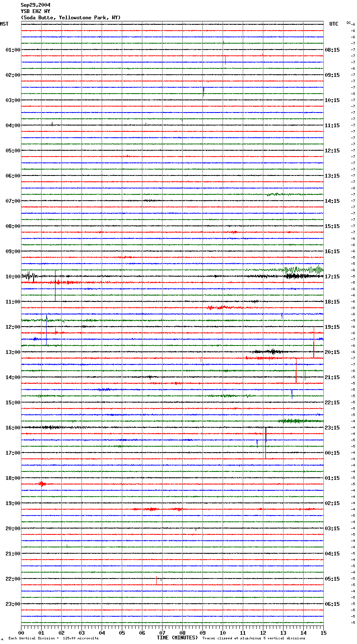
Task: Click the 12:15 UTC time label
Action: (x=332, y=151)
